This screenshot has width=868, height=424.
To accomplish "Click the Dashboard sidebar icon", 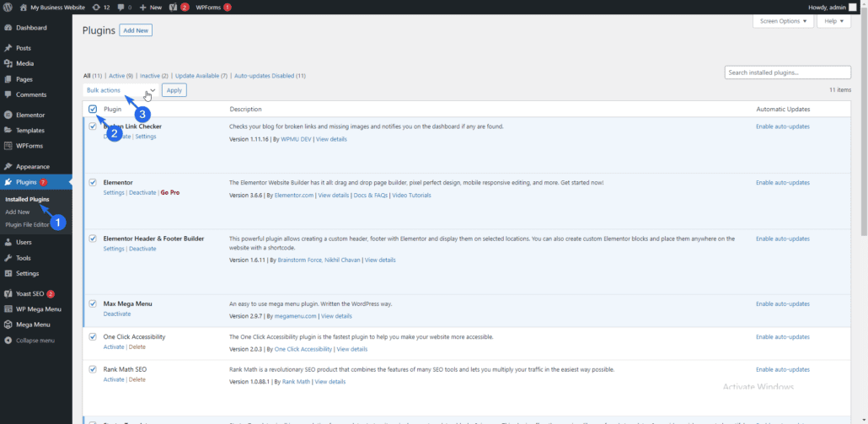I will (x=8, y=28).
